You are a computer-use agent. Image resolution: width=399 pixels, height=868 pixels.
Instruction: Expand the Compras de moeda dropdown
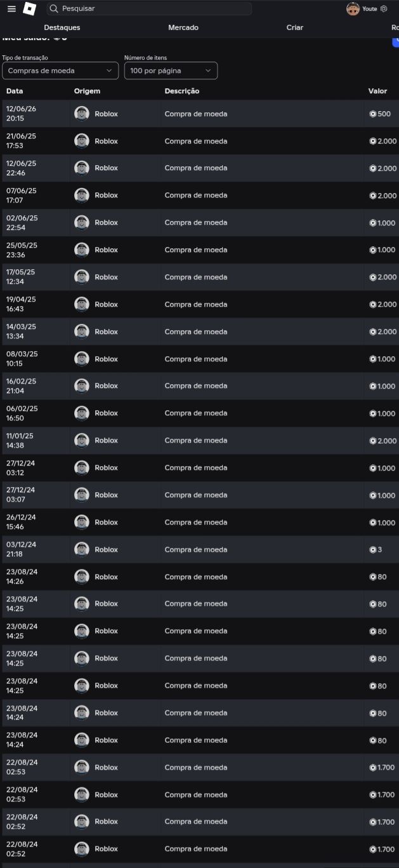click(x=60, y=70)
